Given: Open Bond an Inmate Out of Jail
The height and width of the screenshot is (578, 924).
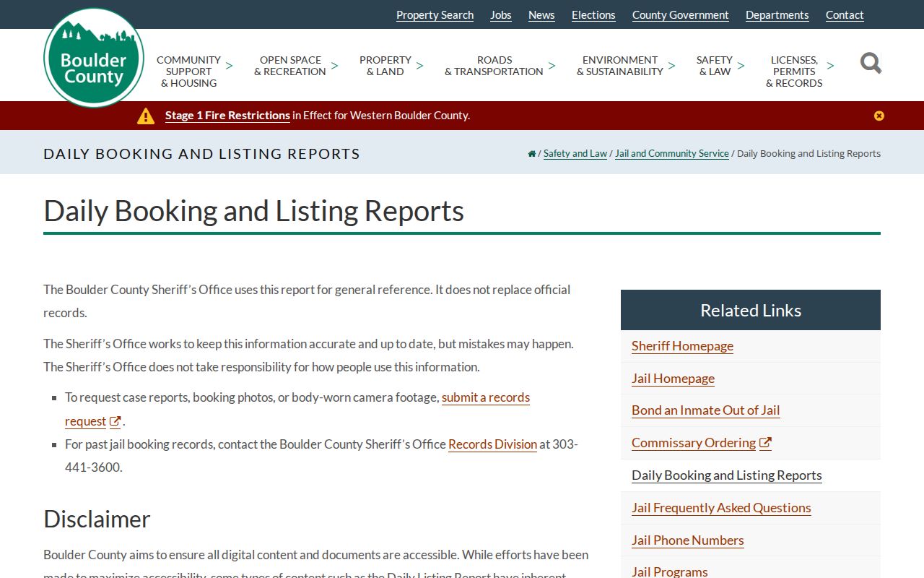Looking at the screenshot, I should (705, 410).
